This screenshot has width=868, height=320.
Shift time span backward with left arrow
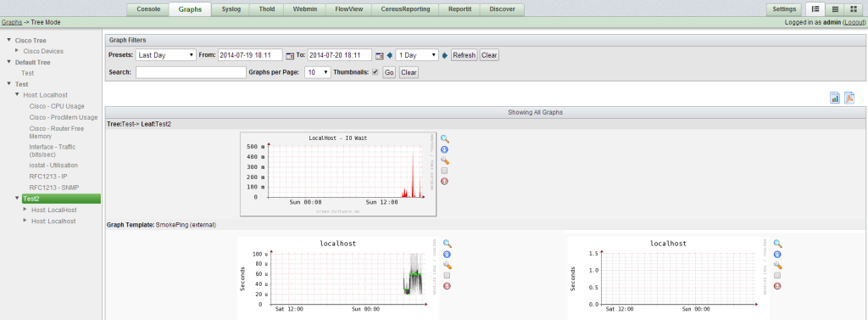[x=390, y=55]
